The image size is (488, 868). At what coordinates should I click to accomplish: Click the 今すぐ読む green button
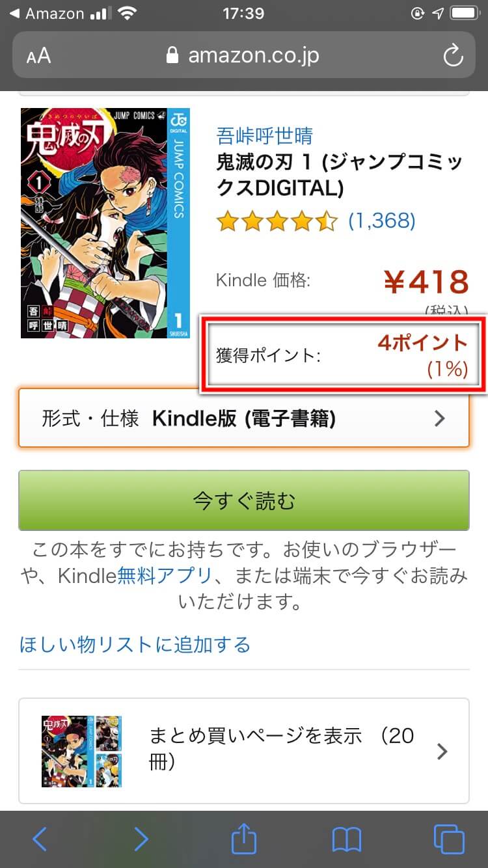point(244,500)
